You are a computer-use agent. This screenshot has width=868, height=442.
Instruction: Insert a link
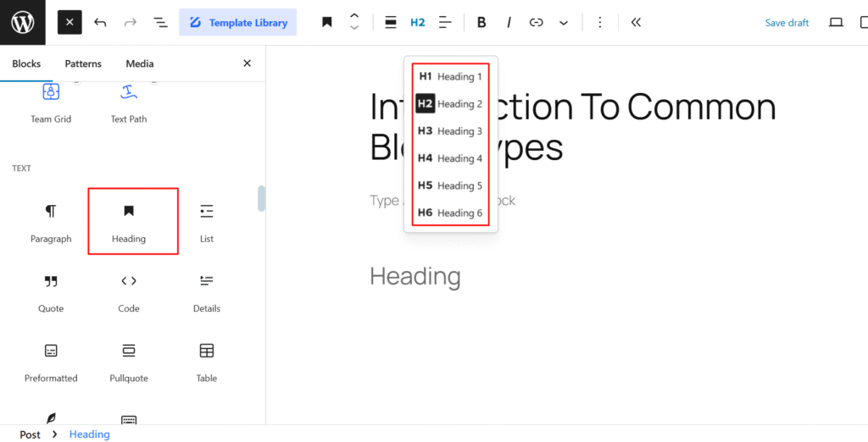[536, 23]
